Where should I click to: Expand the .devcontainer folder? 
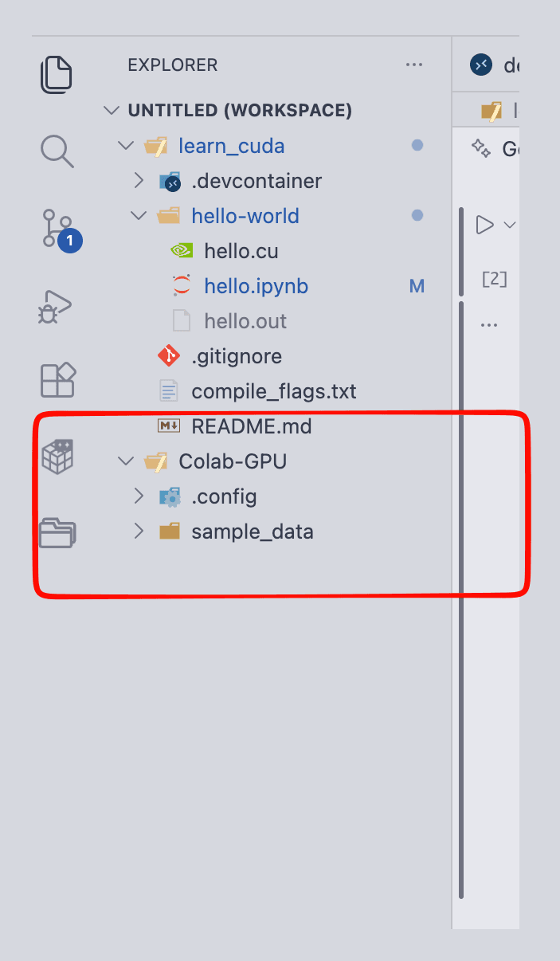coord(139,181)
